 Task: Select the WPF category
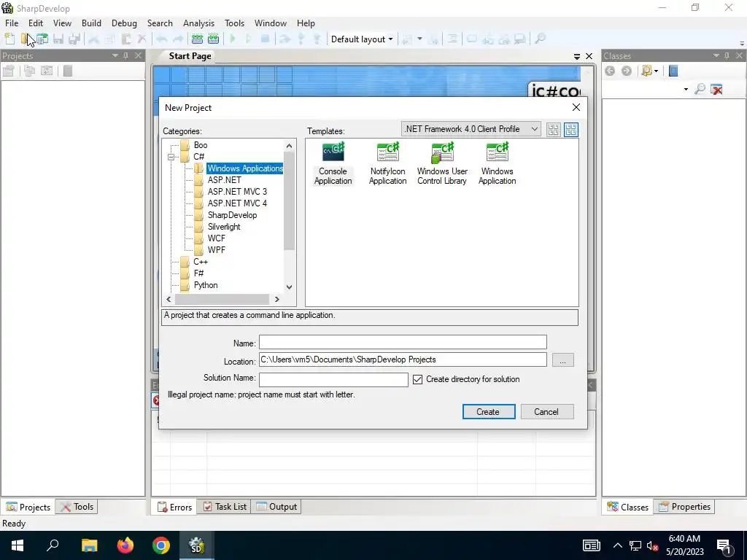click(216, 250)
